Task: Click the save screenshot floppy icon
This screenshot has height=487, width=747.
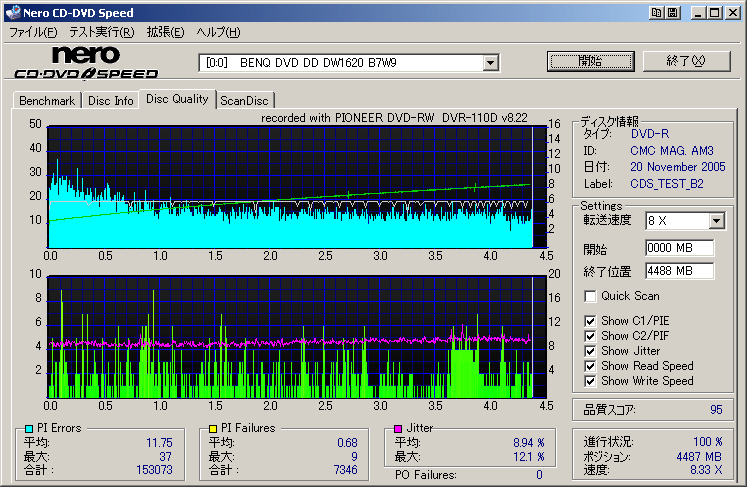Action: tap(672, 13)
